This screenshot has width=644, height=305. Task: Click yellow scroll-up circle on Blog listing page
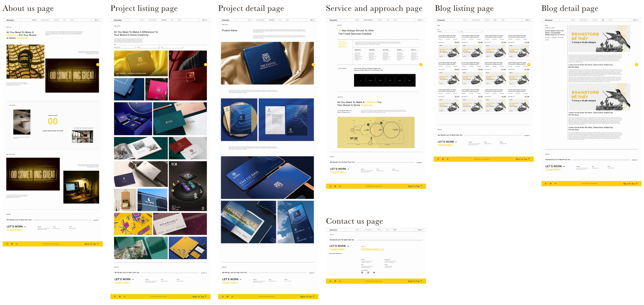click(x=529, y=65)
